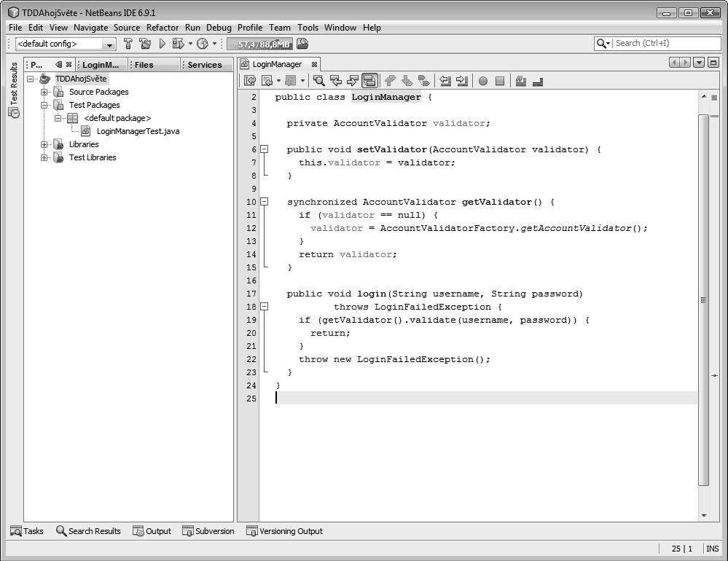Toggle Highlight Search in editor toolbar

coord(369,81)
